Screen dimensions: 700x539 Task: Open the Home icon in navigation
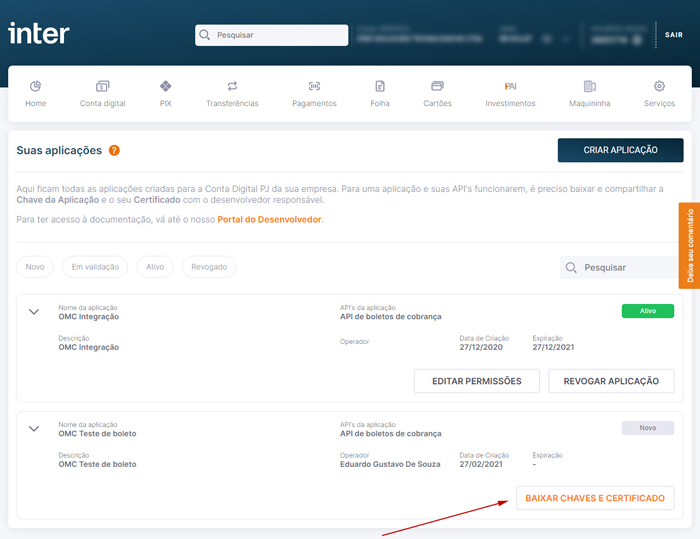35,86
